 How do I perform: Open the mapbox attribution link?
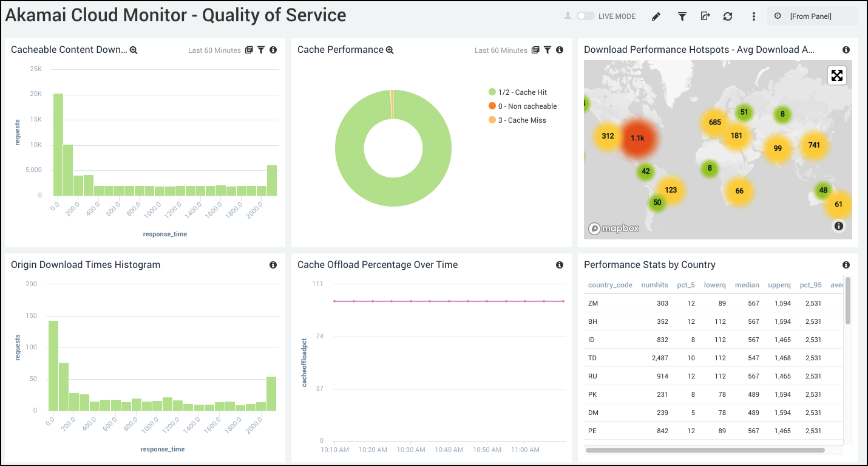point(612,229)
